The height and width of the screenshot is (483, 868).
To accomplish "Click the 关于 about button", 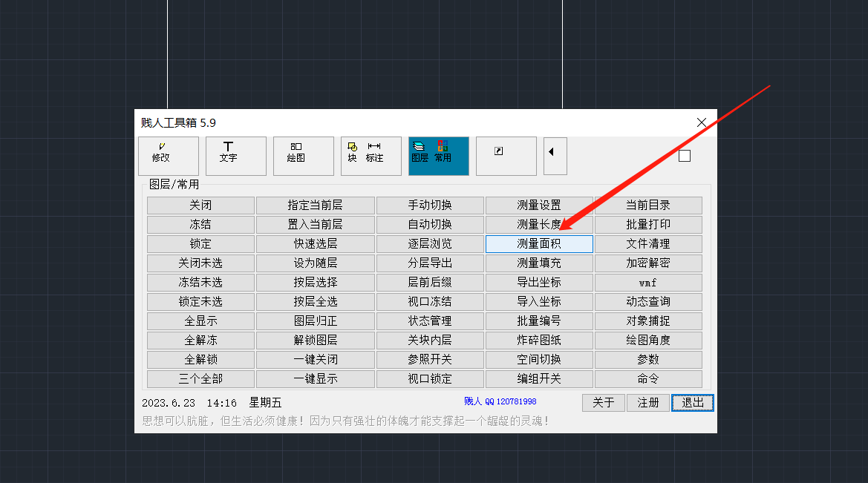I will [603, 402].
